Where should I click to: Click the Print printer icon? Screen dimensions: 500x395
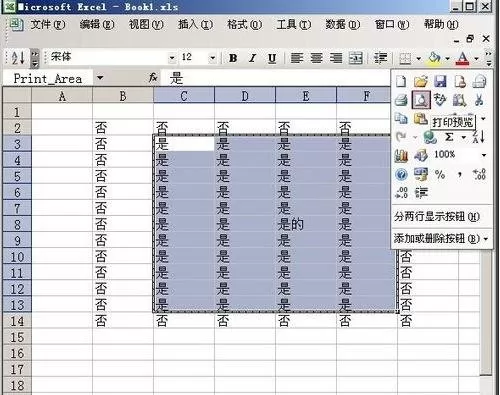click(x=401, y=100)
